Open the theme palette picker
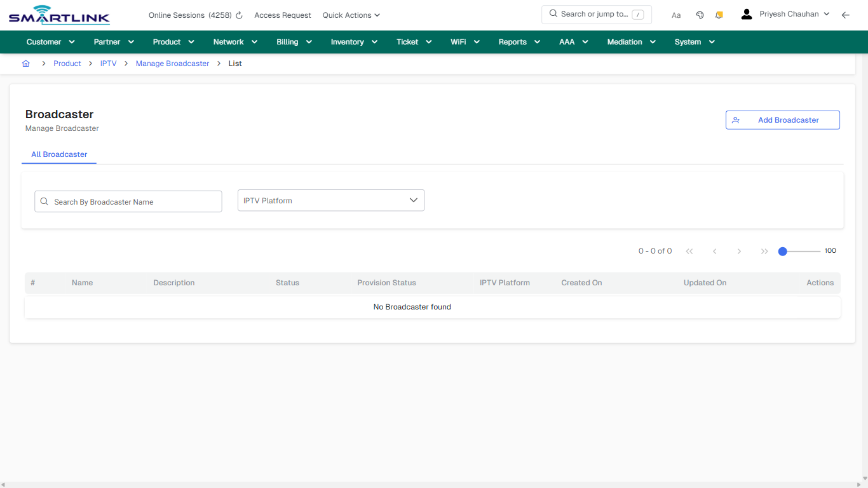The width and height of the screenshot is (868, 488). [x=700, y=14]
